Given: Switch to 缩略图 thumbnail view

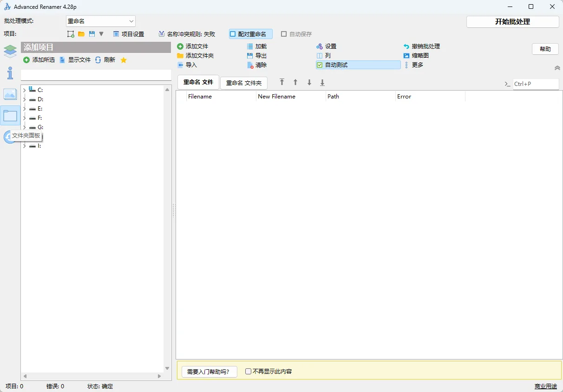Looking at the screenshot, I should (416, 56).
